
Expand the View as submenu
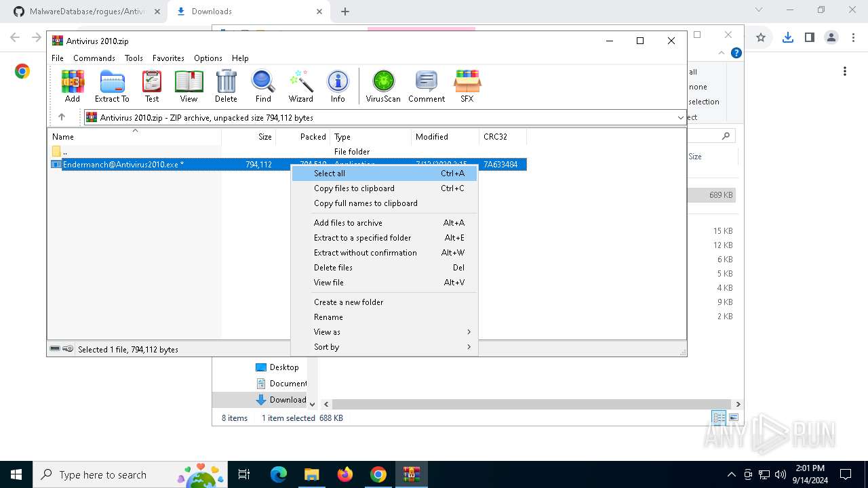click(x=384, y=332)
